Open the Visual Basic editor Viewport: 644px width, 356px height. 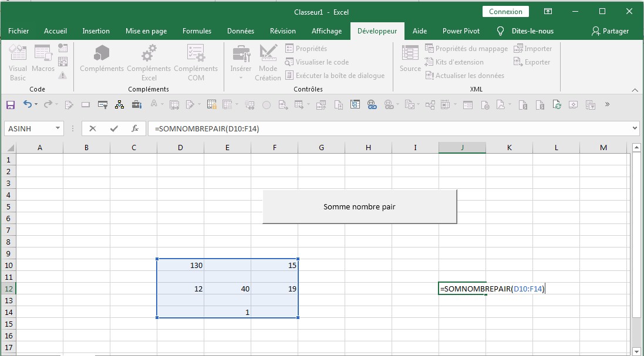pyautogui.click(x=18, y=62)
